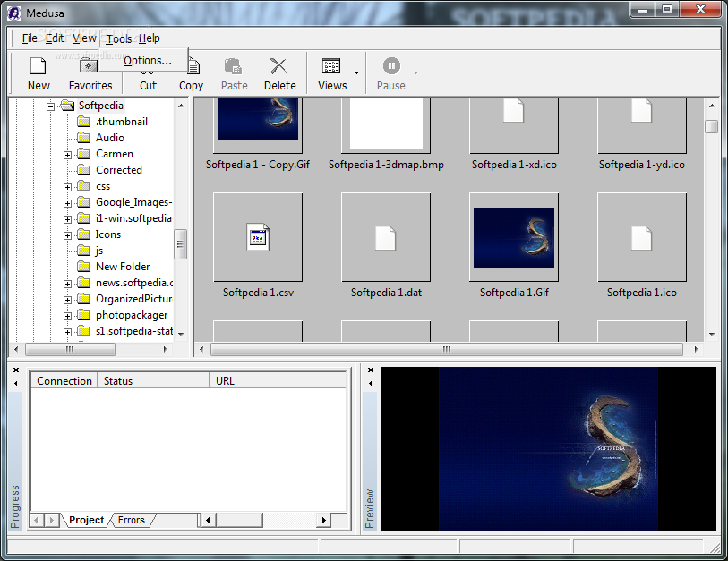Viewport: 728px width, 561px height.
Task: Click Progress list scroll left arrow
Action: coord(208,520)
